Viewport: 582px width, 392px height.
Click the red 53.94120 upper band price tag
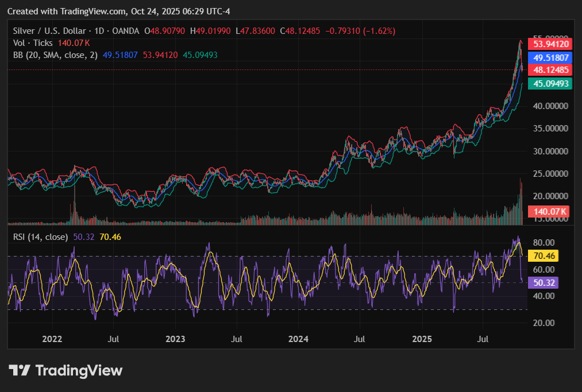pyautogui.click(x=551, y=44)
